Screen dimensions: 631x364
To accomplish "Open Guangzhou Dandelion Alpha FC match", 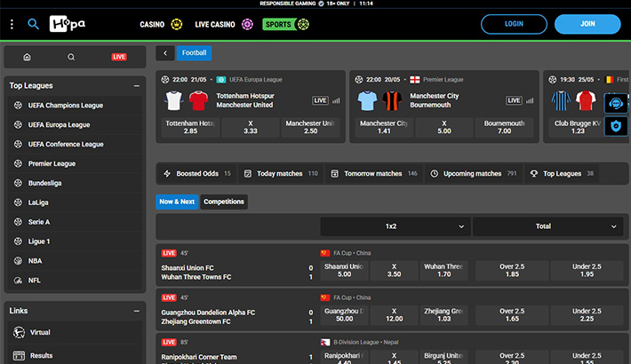I will pos(208,317).
